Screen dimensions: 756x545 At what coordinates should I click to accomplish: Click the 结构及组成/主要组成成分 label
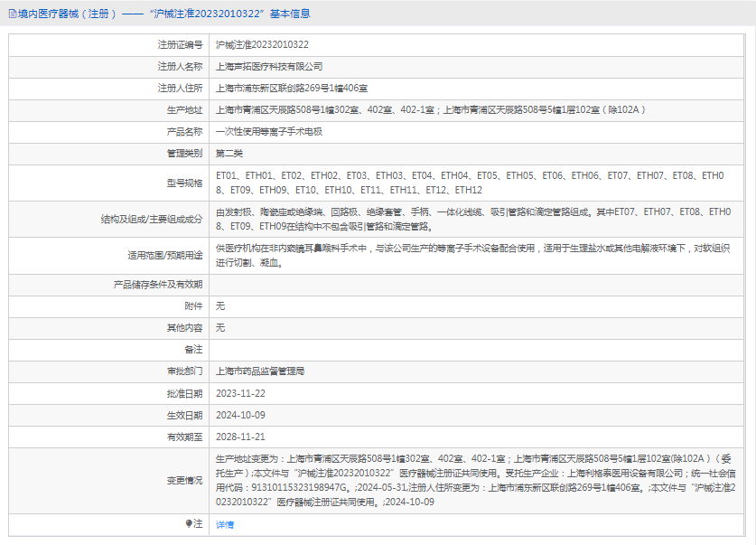point(152,220)
